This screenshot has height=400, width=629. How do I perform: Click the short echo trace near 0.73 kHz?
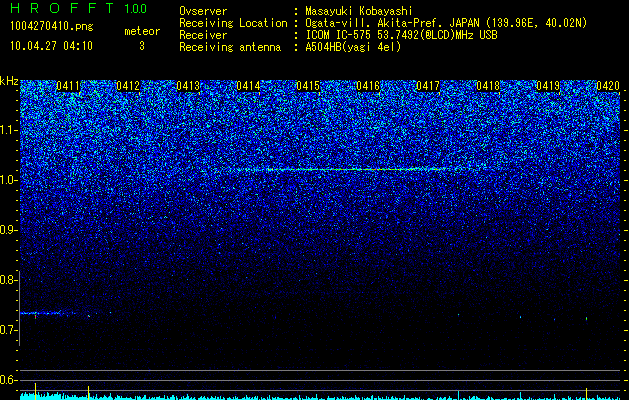pos(48,313)
